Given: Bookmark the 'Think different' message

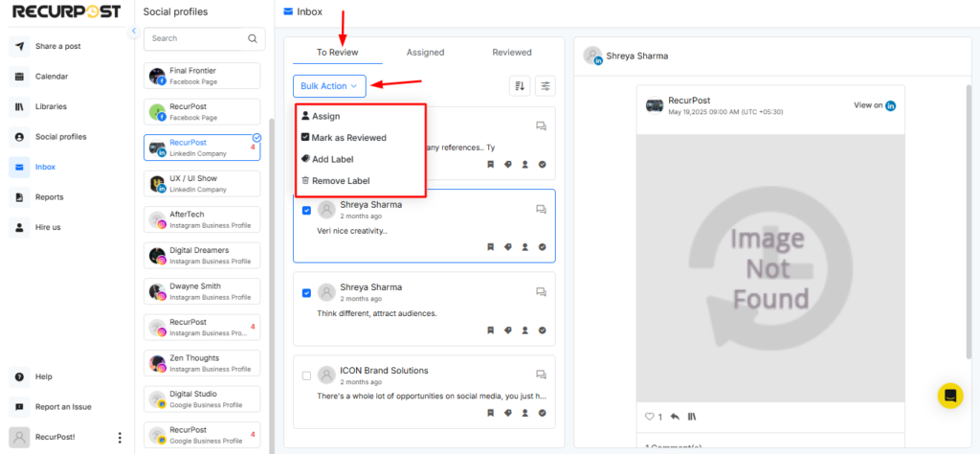Looking at the screenshot, I should click(x=490, y=330).
